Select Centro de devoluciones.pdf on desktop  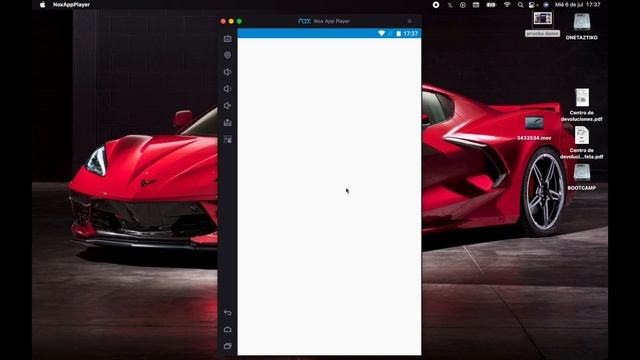(x=582, y=105)
